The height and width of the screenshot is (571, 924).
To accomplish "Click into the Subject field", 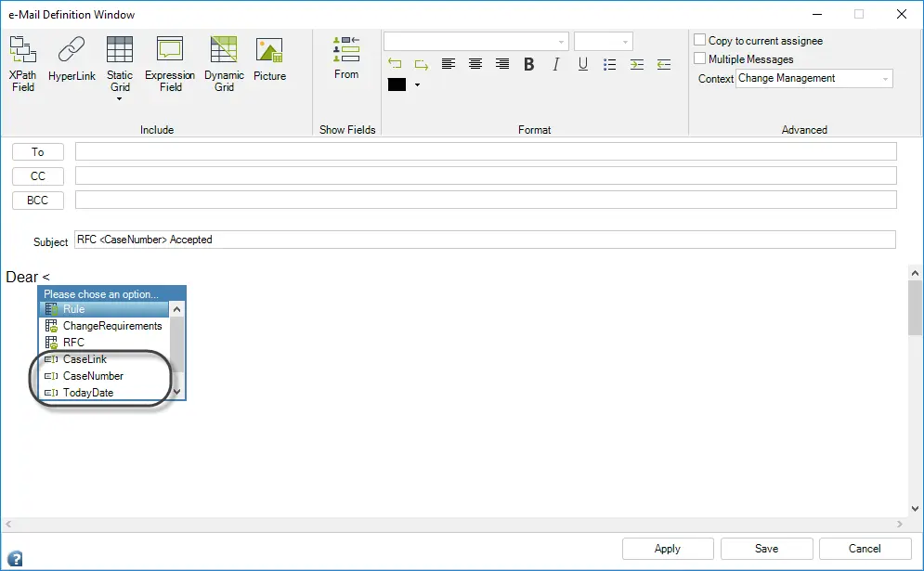I will point(485,240).
